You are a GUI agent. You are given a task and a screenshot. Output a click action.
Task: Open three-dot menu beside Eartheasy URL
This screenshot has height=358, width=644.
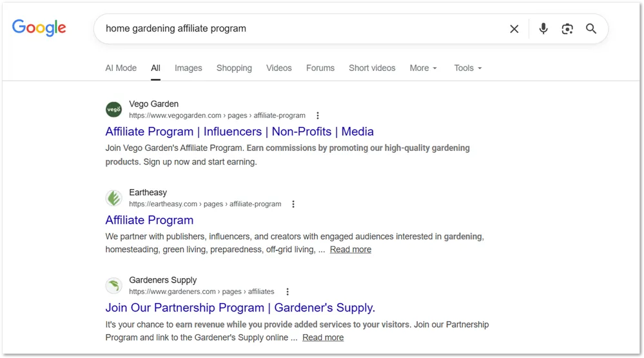[293, 204]
